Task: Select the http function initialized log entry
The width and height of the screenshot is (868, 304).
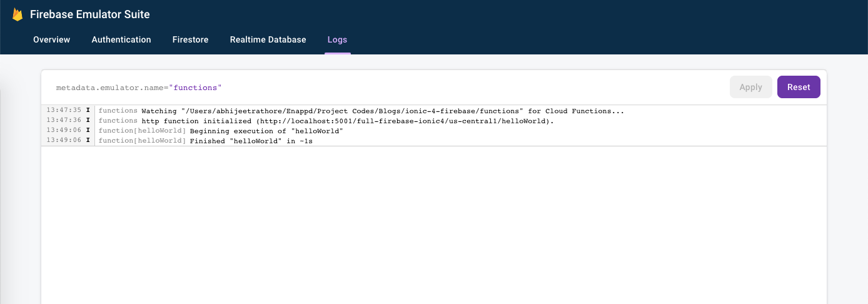Action: tap(434, 121)
